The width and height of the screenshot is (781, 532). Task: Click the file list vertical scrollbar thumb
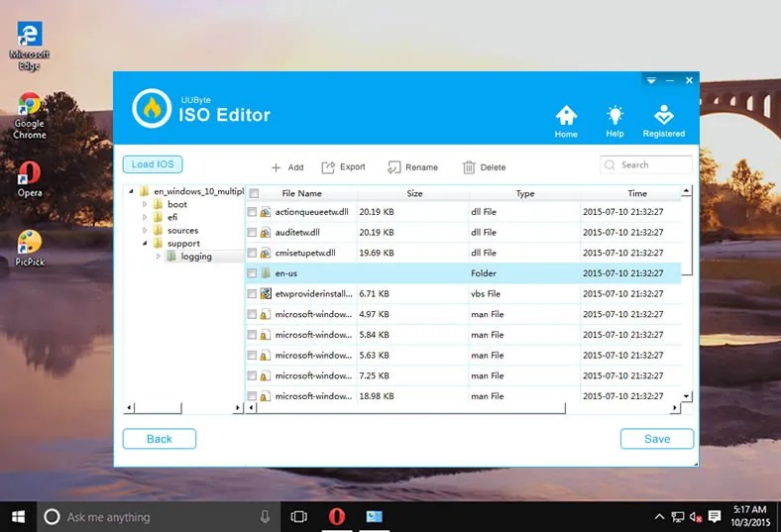687,236
